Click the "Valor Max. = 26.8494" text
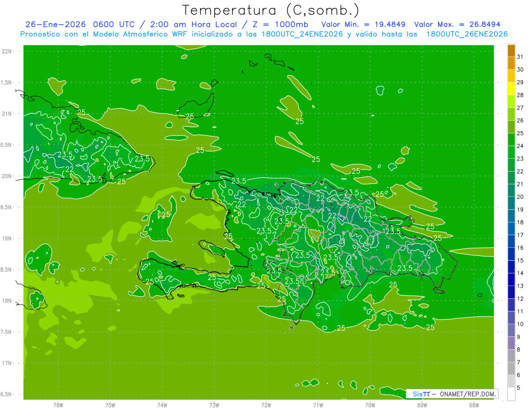The width and height of the screenshot is (532, 411). tap(457, 24)
